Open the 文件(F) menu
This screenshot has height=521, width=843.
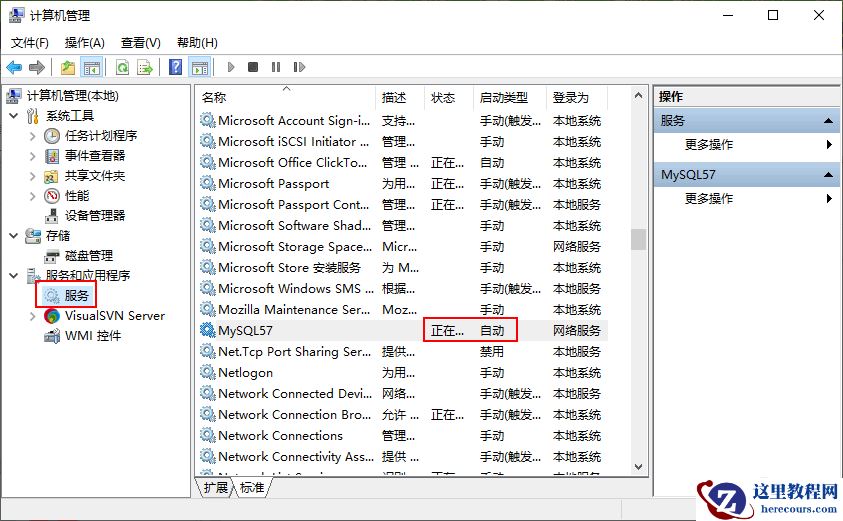click(30, 42)
